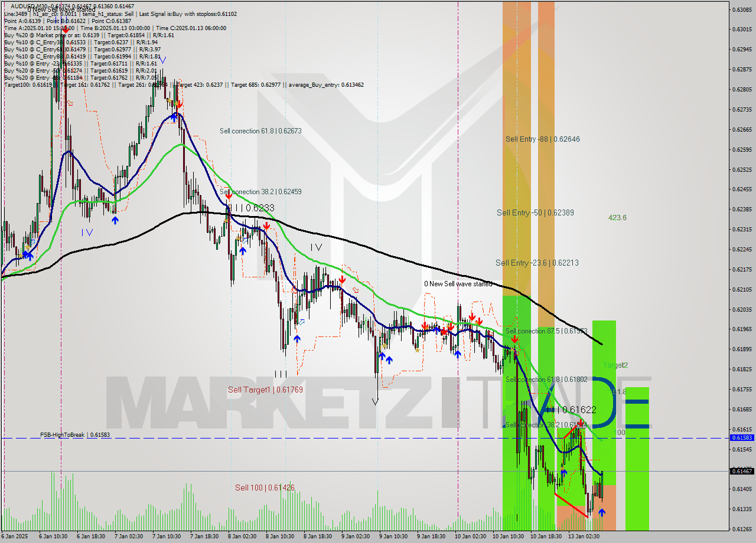Click the '13 Jan 02:30' time axis label
Screen dimensions: 756x543
click(584, 537)
